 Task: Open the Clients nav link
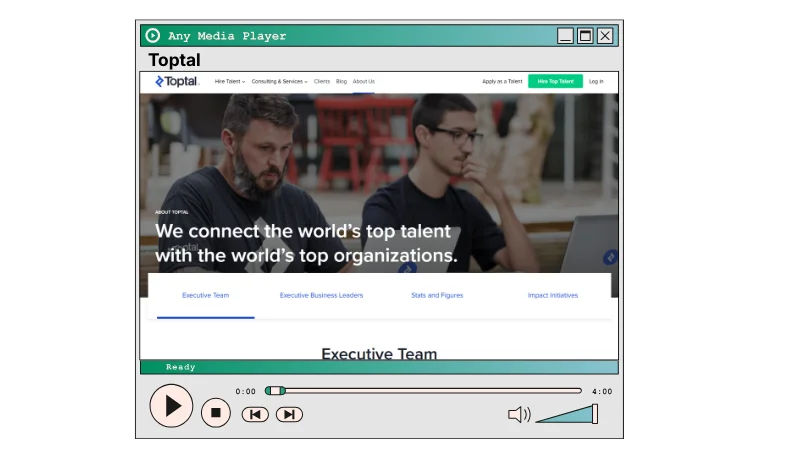point(322,81)
